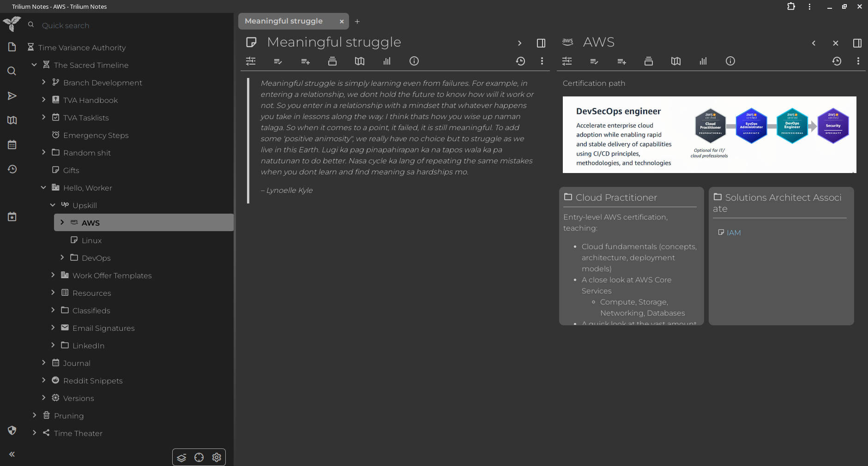Select Linux note in tree
This screenshot has width=868, height=466.
pyautogui.click(x=91, y=240)
